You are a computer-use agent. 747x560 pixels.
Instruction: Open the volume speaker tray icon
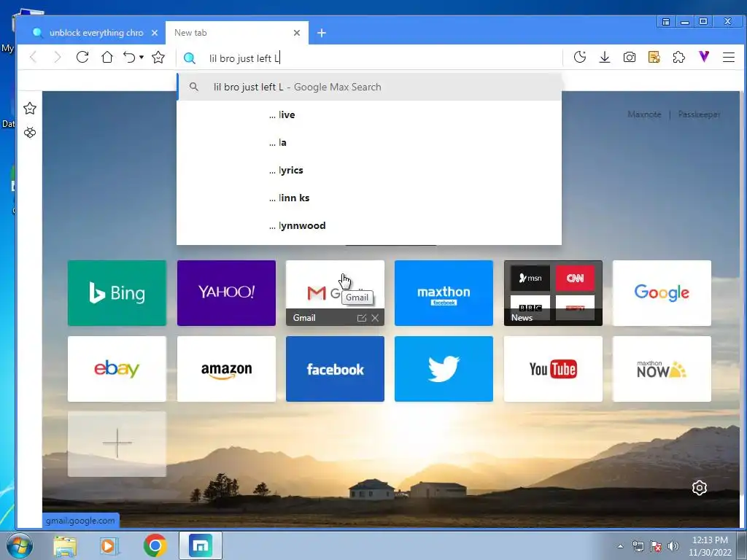(x=673, y=546)
